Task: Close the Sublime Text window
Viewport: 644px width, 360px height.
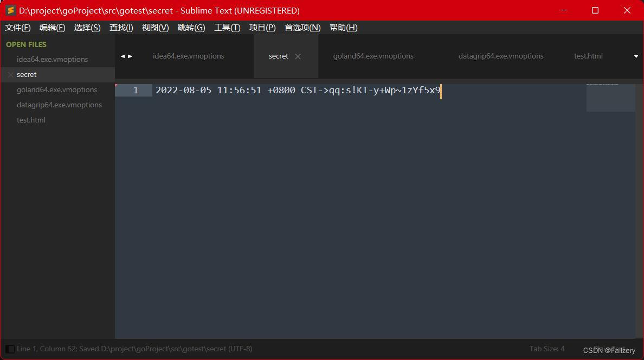Action: click(x=627, y=10)
